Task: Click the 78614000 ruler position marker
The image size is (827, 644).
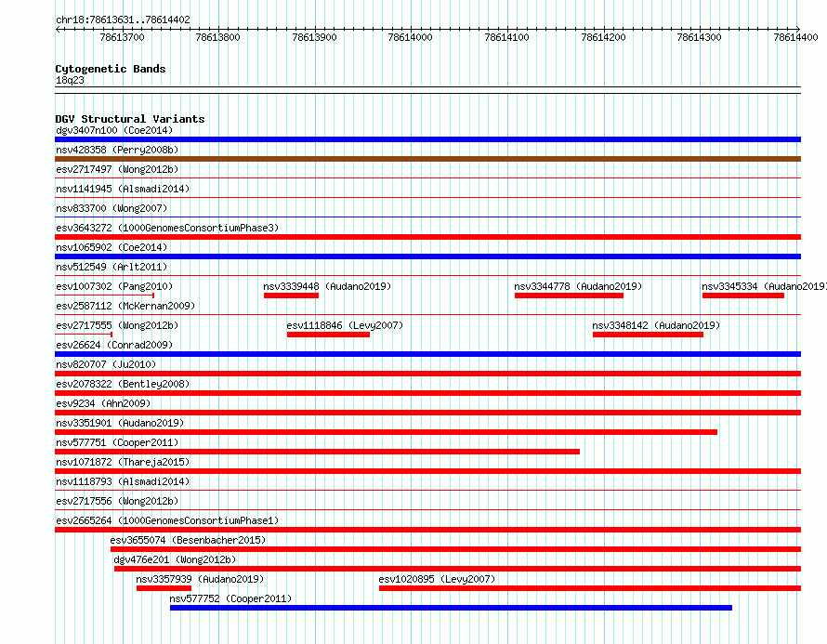Action: click(x=410, y=37)
